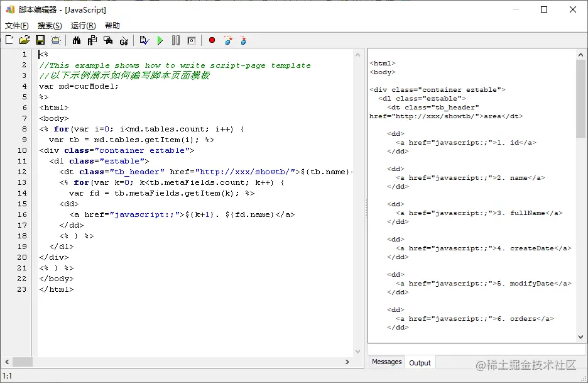Viewport: 588px width, 383px height.
Task: Click the English comment on line 2
Action: 175,65
